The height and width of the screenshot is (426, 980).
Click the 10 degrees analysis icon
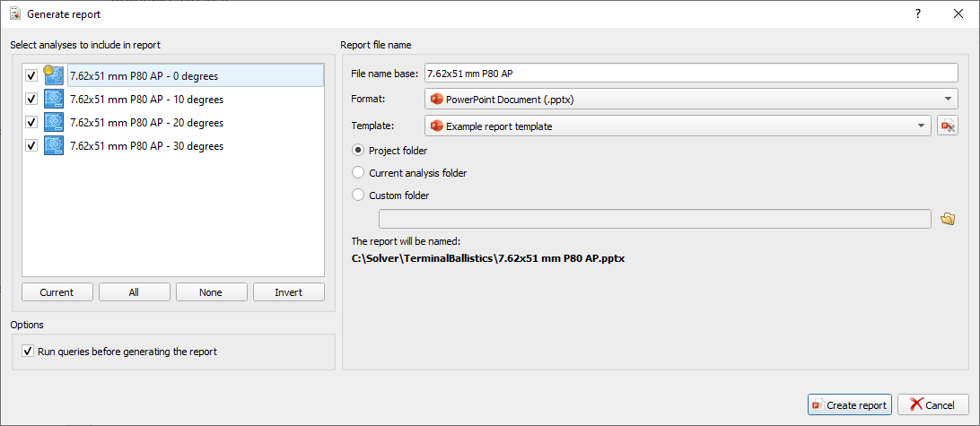tap(54, 99)
